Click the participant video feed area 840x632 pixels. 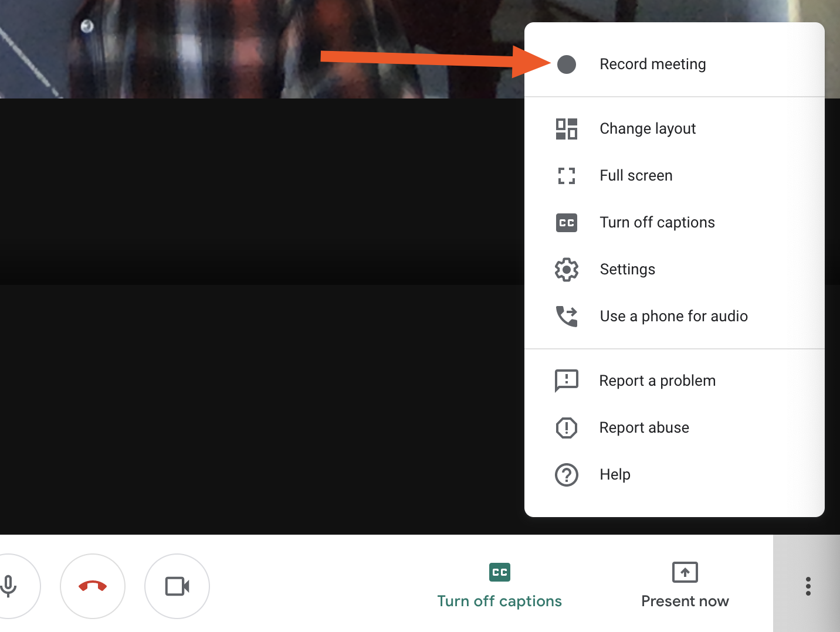[262, 49]
